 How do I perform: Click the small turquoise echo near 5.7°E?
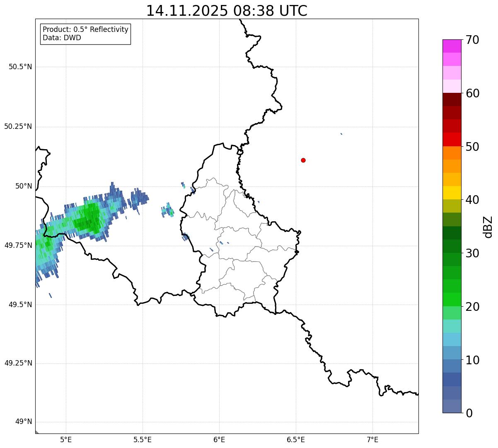tap(169, 211)
